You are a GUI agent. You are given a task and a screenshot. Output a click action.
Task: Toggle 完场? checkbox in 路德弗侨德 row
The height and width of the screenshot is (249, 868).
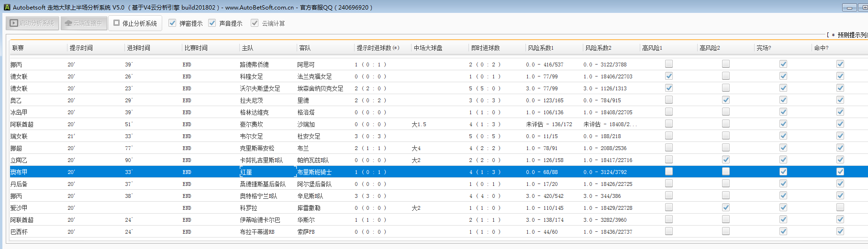(x=783, y=64)
